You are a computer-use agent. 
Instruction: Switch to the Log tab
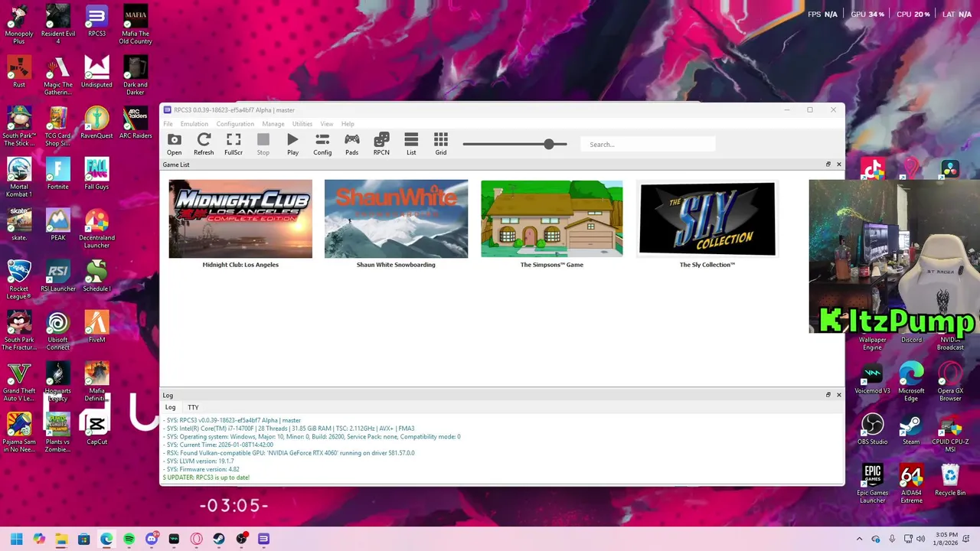tap(171, 408)
